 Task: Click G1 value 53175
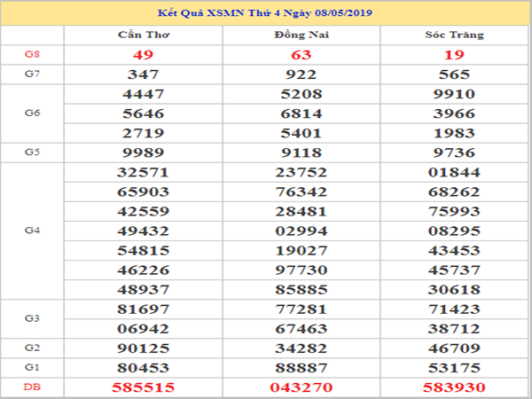pos(454,368)
